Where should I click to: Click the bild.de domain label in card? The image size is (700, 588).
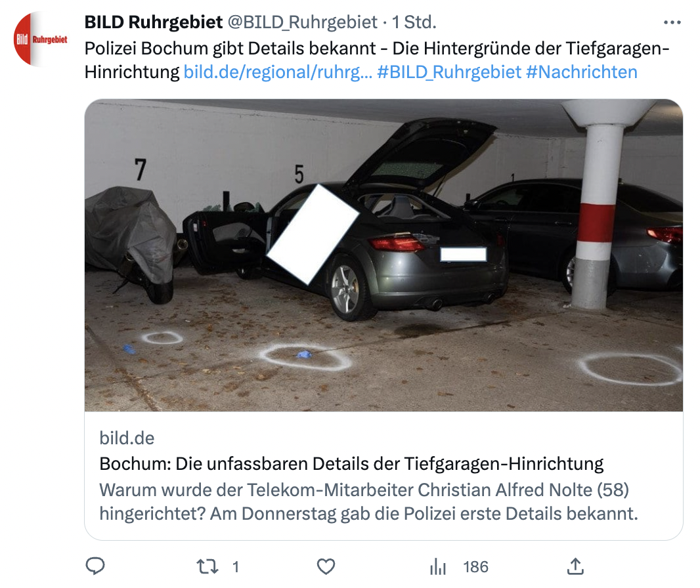[x=127, y=438]
